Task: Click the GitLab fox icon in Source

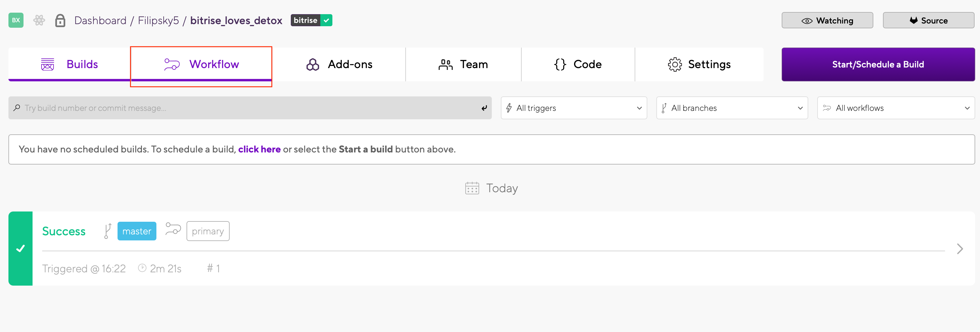Action: tap(913, 20)
